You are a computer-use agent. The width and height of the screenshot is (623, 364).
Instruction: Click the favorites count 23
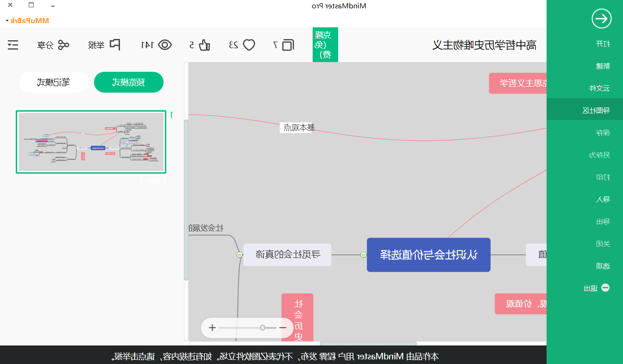(234, 45)
